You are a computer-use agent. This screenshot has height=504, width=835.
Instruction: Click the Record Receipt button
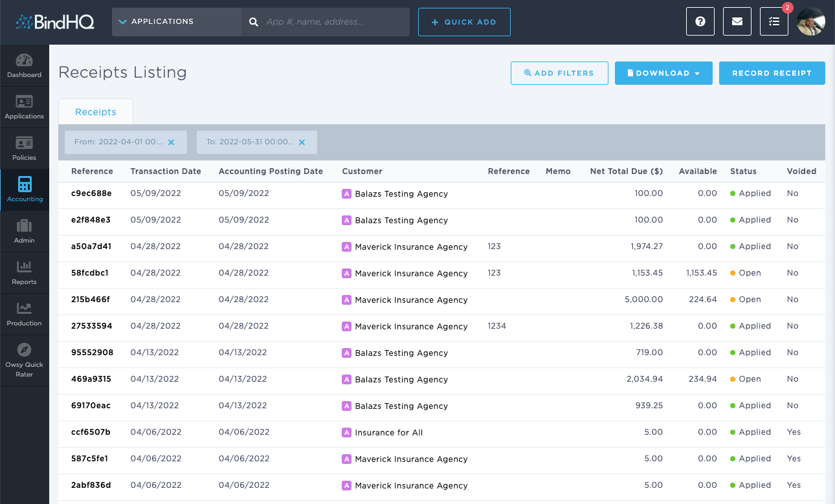tap(772, 73)
